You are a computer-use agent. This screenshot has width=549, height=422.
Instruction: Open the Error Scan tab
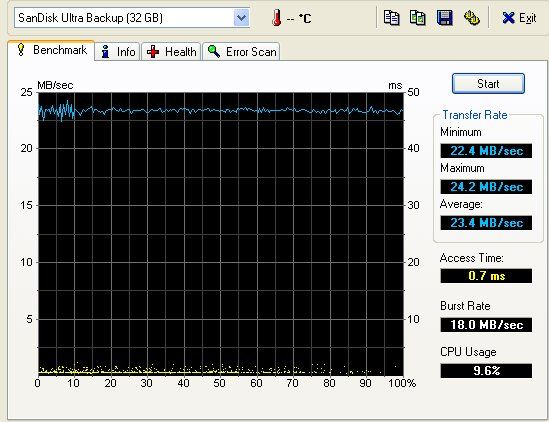coord(241,51)
